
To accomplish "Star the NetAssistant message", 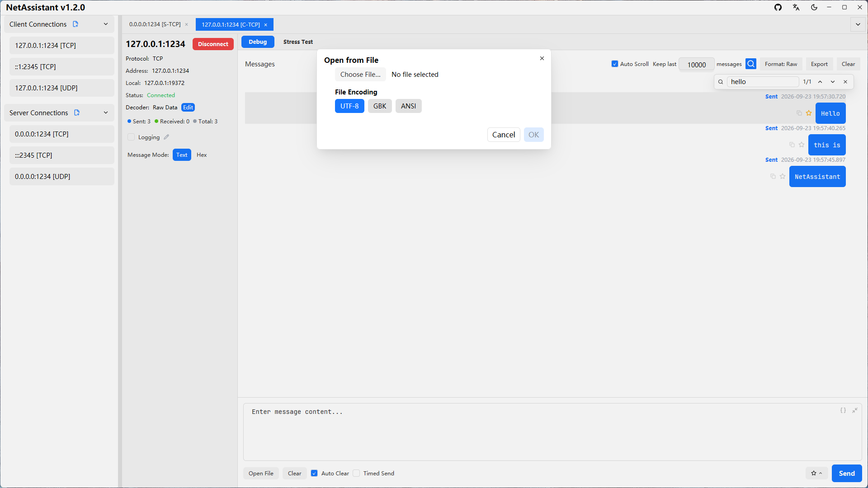I will point(783,176).
